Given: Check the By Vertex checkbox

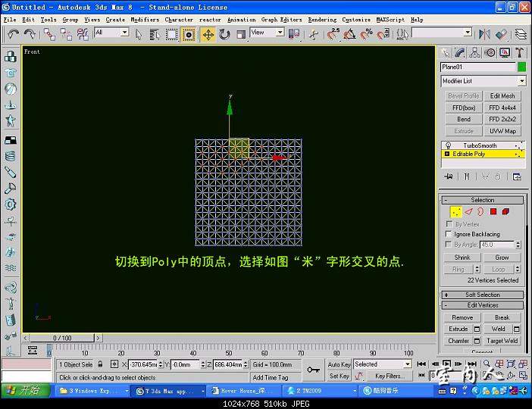Looking at the screenshot, I should coord(449,224).
